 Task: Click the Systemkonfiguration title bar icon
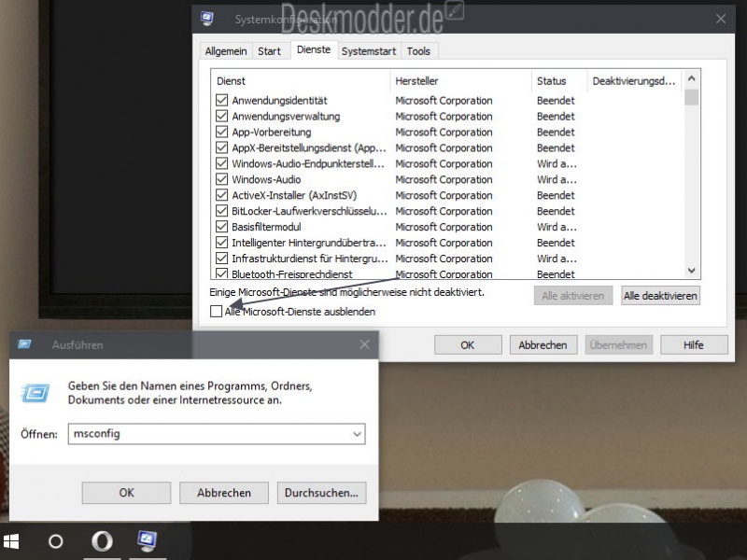207,19
